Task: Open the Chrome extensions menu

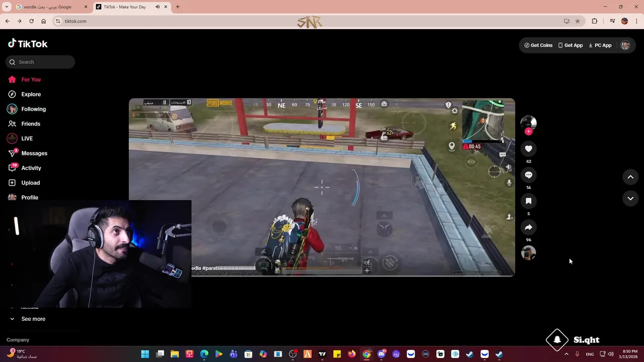Action: (x=594, y=21)
